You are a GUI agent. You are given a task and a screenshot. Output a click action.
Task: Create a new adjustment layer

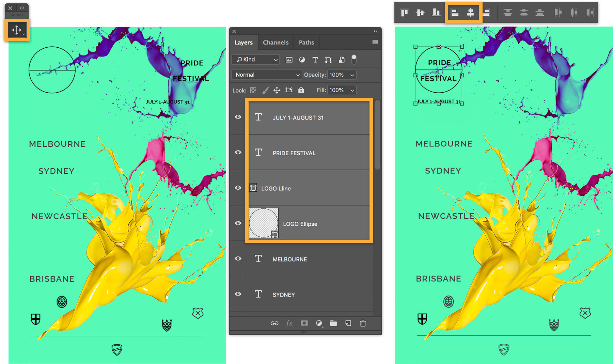[319, 323]
